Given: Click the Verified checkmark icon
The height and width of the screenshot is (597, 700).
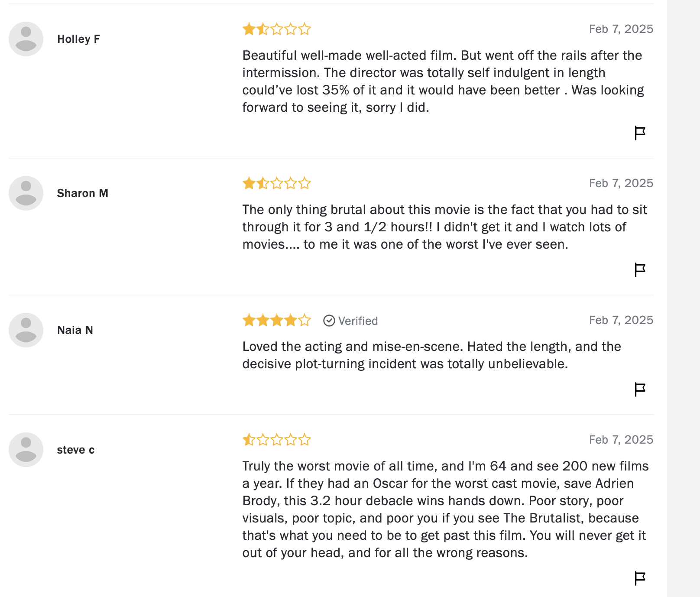Looking at the screenshot, I should coord(329,321).
